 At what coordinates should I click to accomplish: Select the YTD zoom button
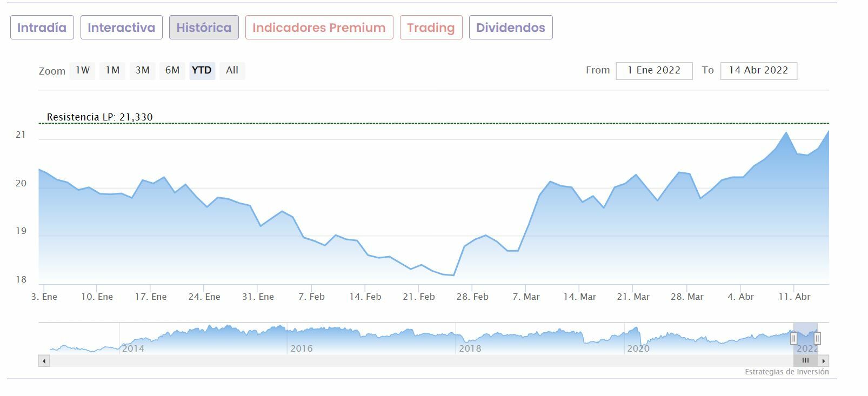(202, 70)
